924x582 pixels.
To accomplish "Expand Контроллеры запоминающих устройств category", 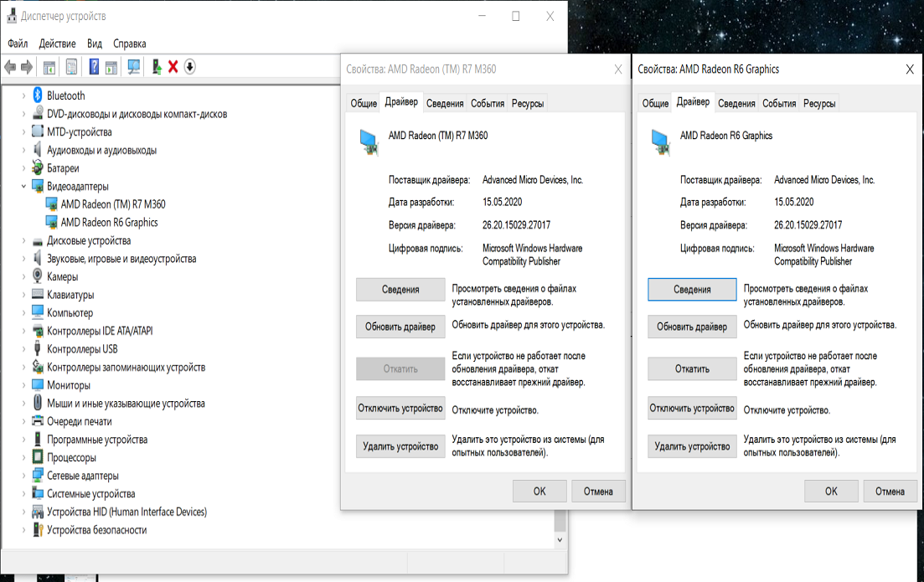I will click(23, 367).
